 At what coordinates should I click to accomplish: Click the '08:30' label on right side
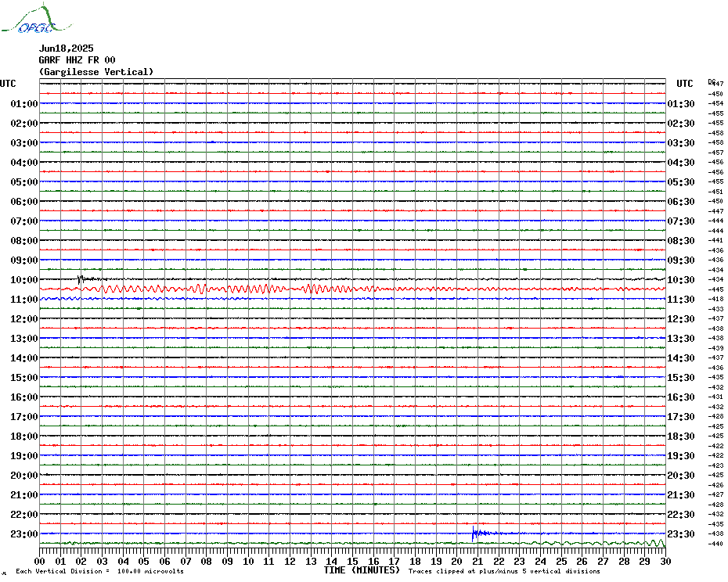click(x=681, y=240)
